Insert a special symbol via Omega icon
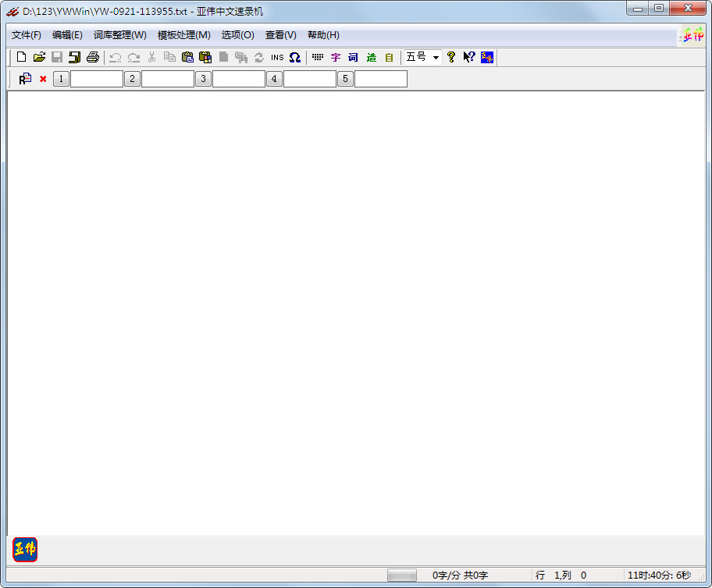 [294, 57]
